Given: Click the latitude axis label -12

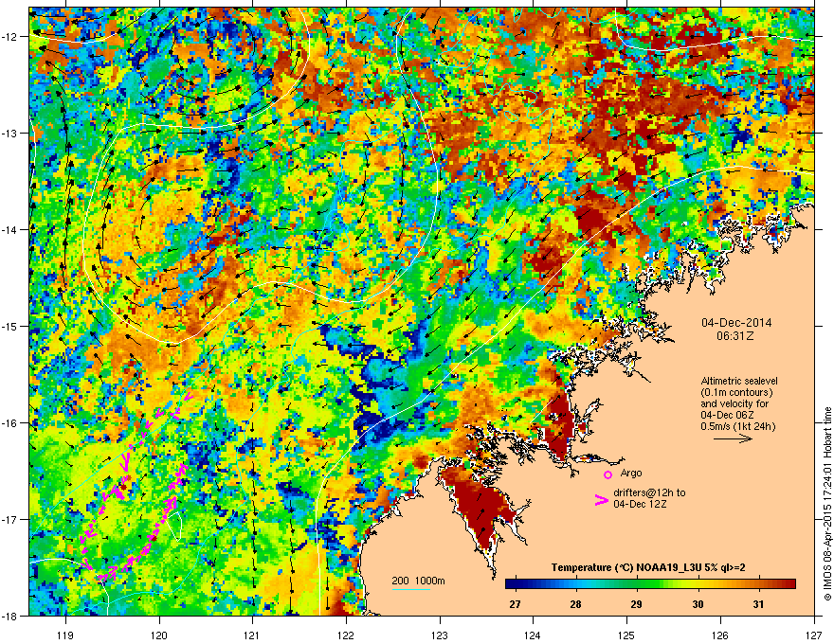Looking at the screenshot, I should (10, 37).
